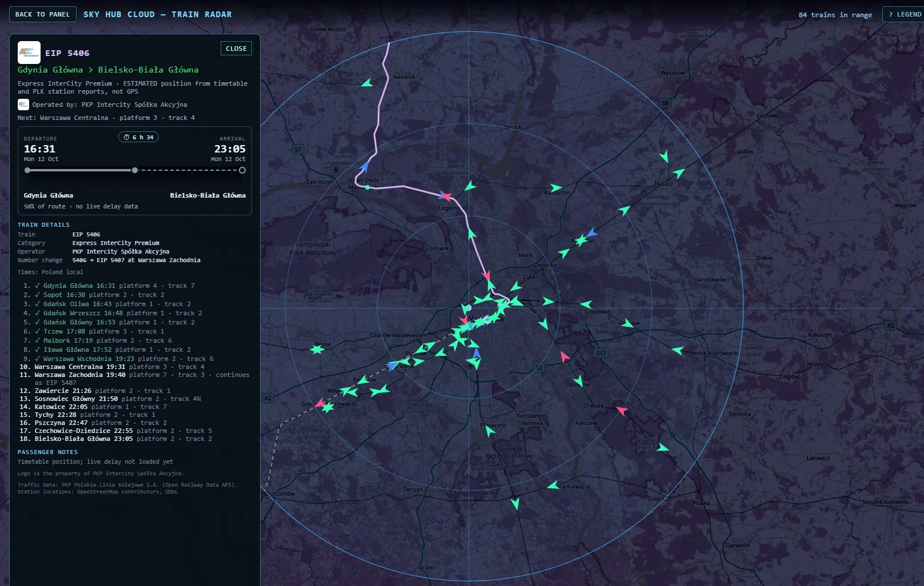Select the blue train arrow near Nowy Dwór
Screen dimensions: 924x586
365,166
